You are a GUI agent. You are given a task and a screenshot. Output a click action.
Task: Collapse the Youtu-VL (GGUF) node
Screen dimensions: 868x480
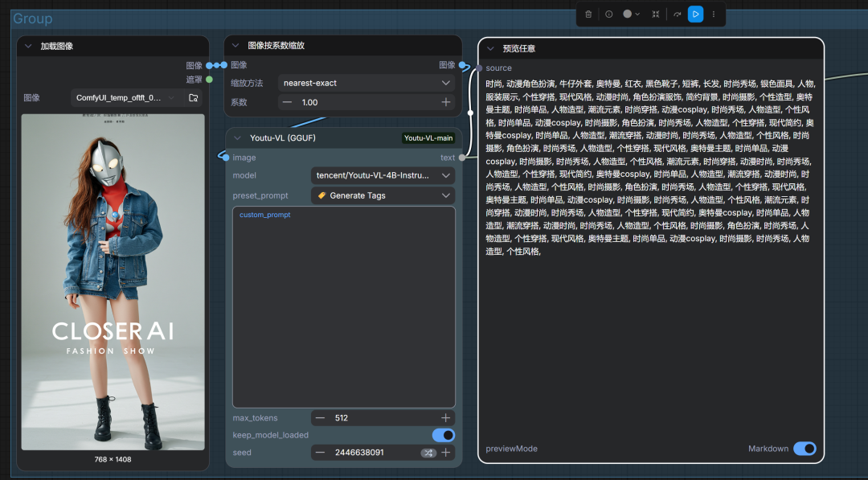point(237,137)
